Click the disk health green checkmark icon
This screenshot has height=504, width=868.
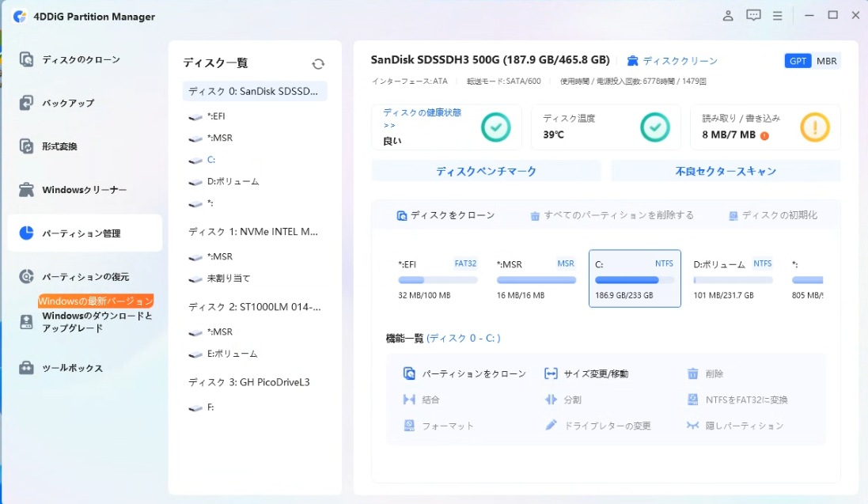[x=495, y=127]
